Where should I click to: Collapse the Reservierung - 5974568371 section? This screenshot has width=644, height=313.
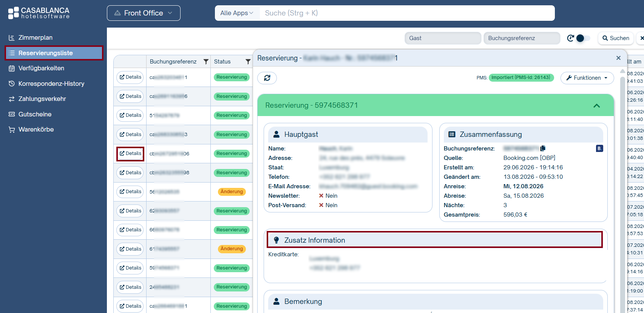click(596, 105)
